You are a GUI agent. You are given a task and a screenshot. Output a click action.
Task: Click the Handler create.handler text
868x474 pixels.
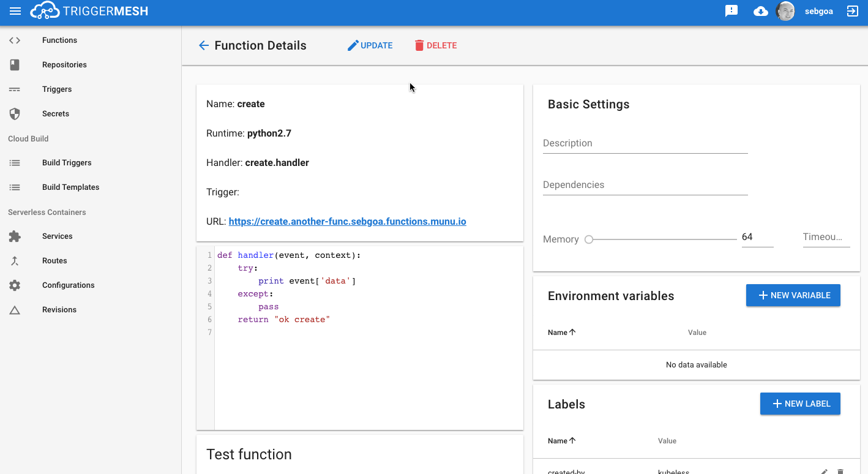258,163
